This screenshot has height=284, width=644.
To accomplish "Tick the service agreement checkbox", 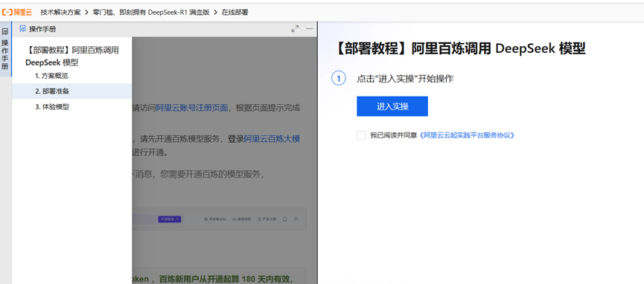I will pyautogui.click(x=361, y=135).
